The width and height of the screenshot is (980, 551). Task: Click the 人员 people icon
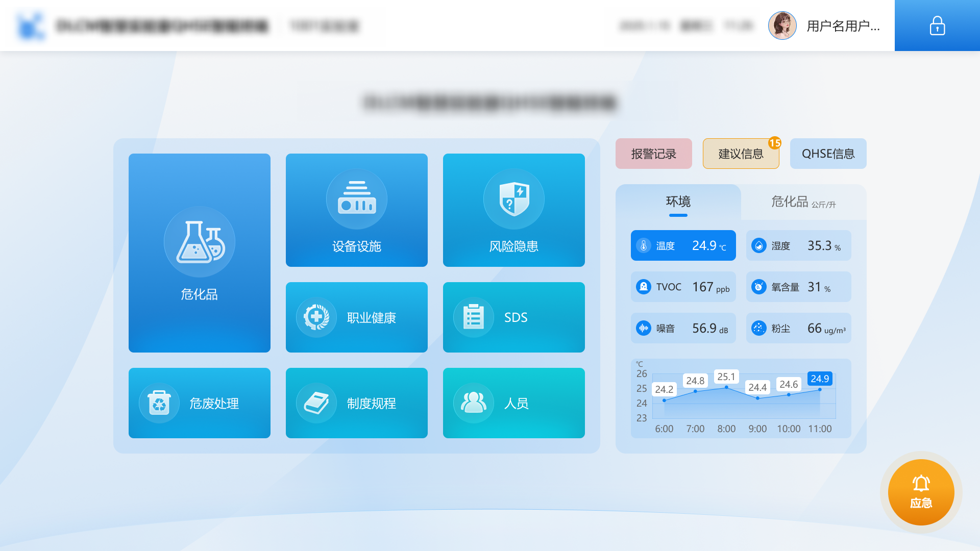point(473,403)
